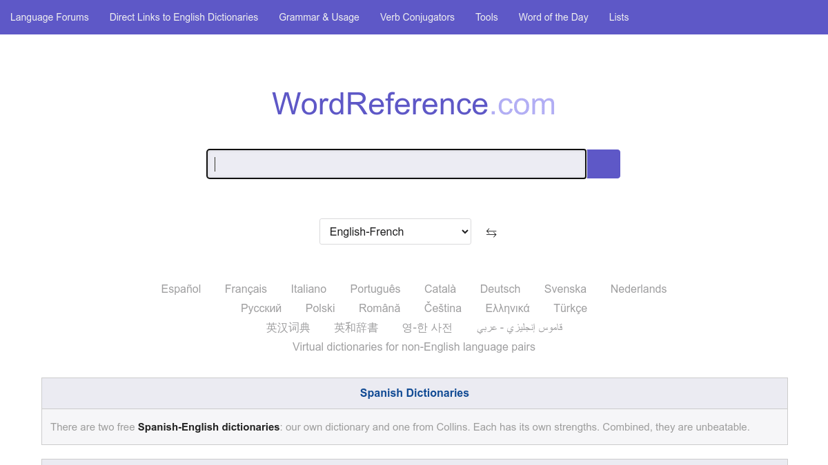Viewport: 828px width, 465px height.
Task: Open the Japanese 英和辞書 dictionary link
Action: point(356,328)
